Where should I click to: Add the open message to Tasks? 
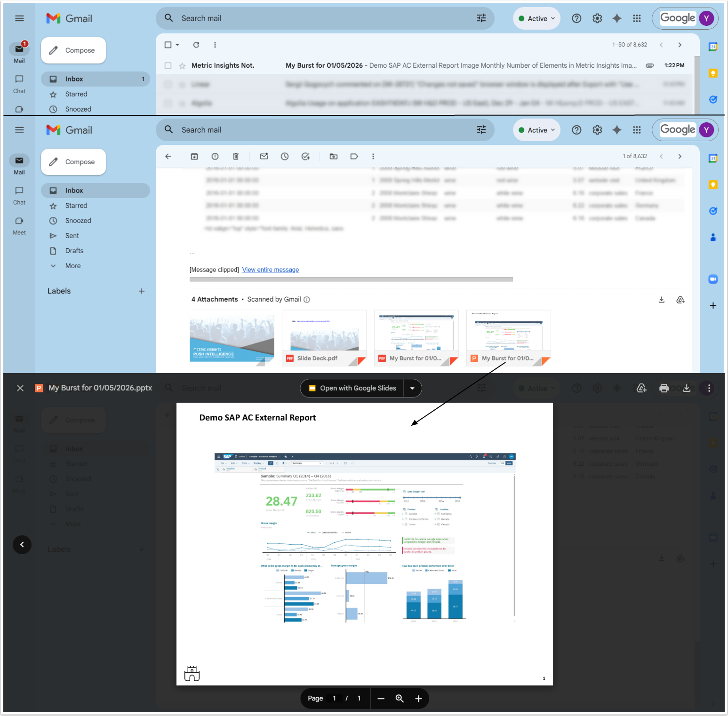coord(306,156)
